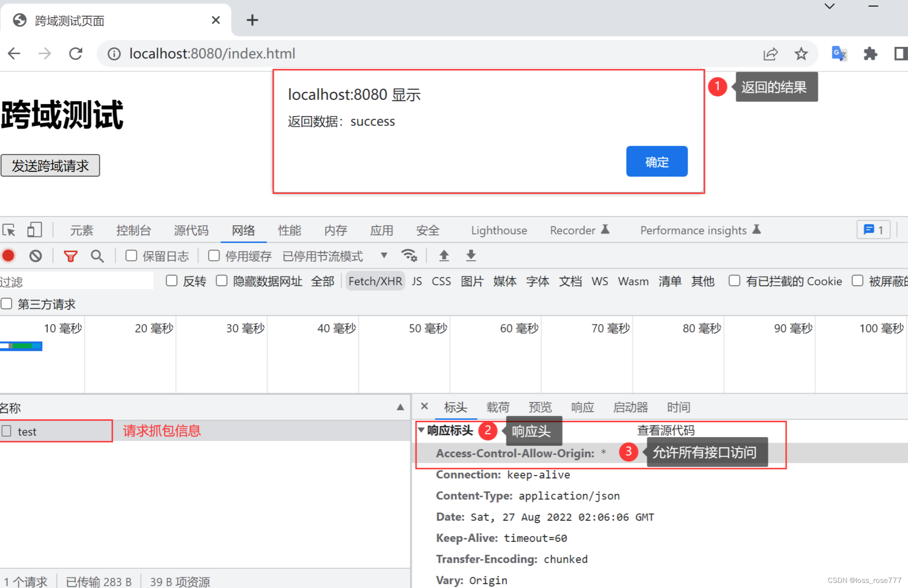
Task: Open the Recorder panel
Action: (x=580, y=230)
